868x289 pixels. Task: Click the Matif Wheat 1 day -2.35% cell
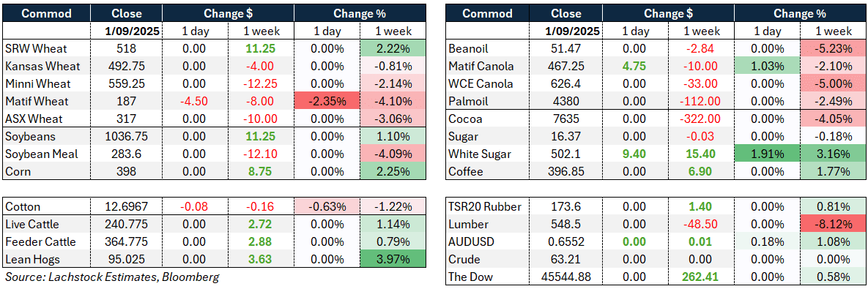327,102
